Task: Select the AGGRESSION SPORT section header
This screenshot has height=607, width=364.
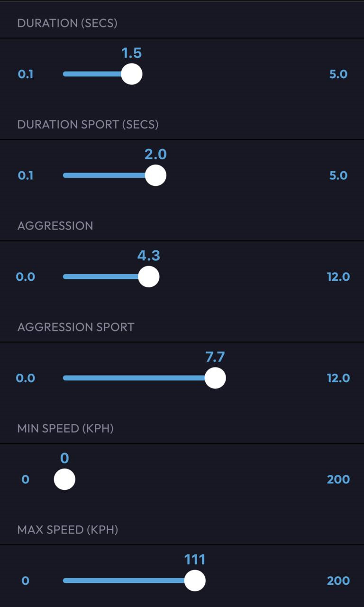Action: click(76, 327)
